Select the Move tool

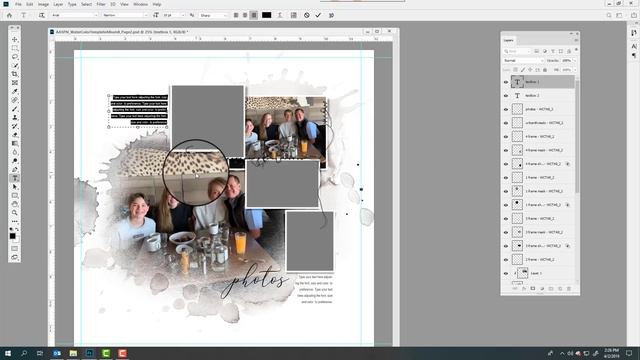(x=15, y=40)
